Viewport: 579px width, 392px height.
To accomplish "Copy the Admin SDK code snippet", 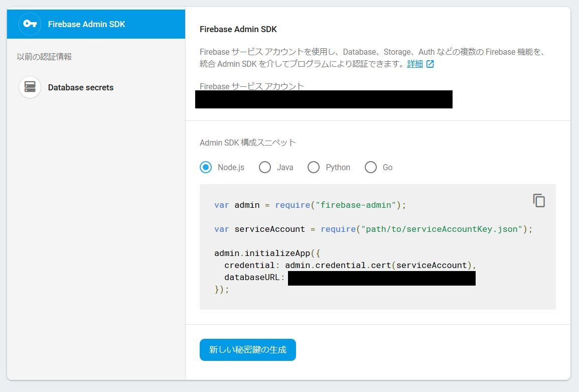I will 539,201.
